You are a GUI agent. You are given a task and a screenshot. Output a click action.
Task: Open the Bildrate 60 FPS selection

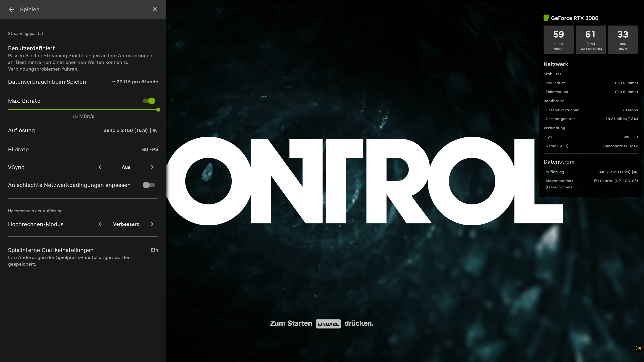point(150,149)
